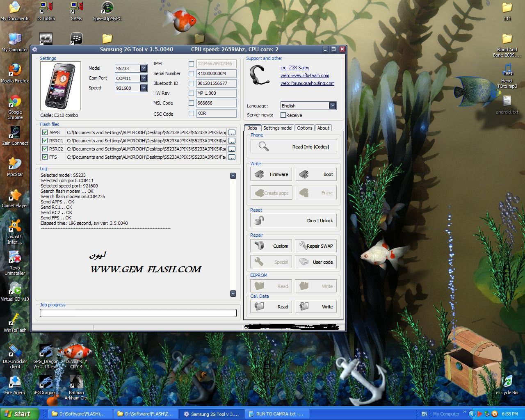Enable the Serial Number checkbox
This screenshot has height=420, width=525.
tap(191, 73)
